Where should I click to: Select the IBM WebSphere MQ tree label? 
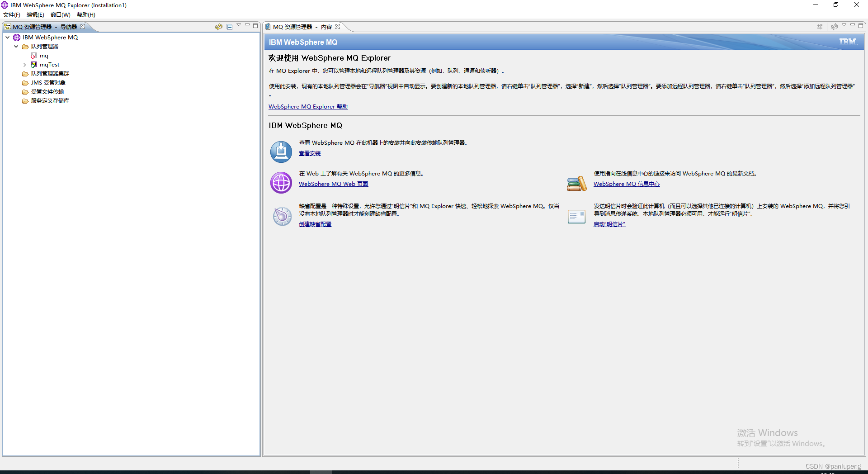50,38
